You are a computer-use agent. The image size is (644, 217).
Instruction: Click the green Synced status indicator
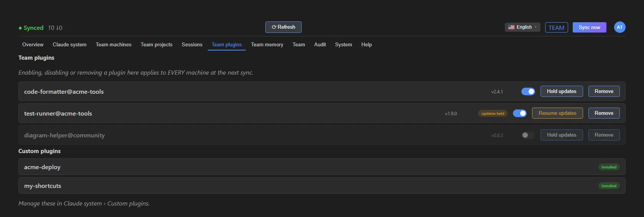coord(31,28)
